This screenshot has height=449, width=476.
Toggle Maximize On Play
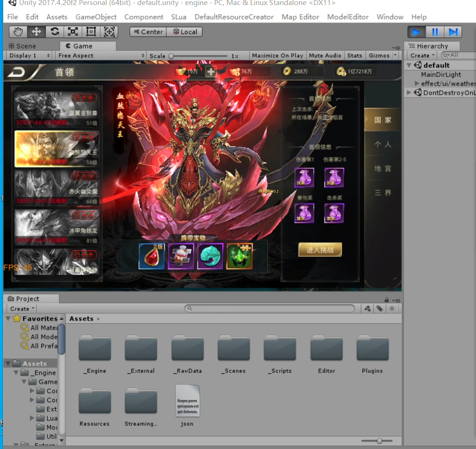(x=277, y=56)
